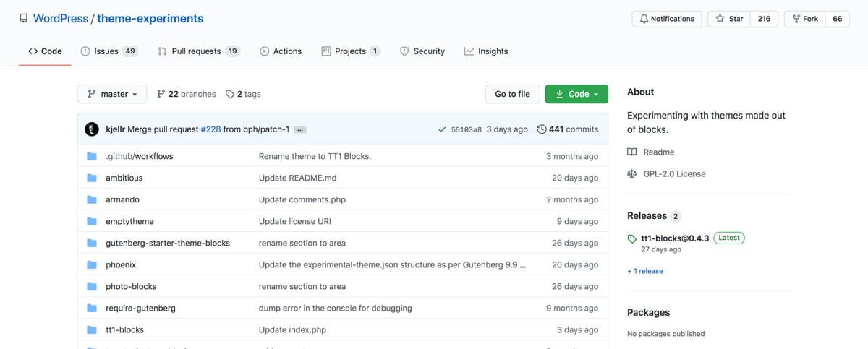Screen dimensions: 868x349
Task: Open the Security tab
Action: 422,51
